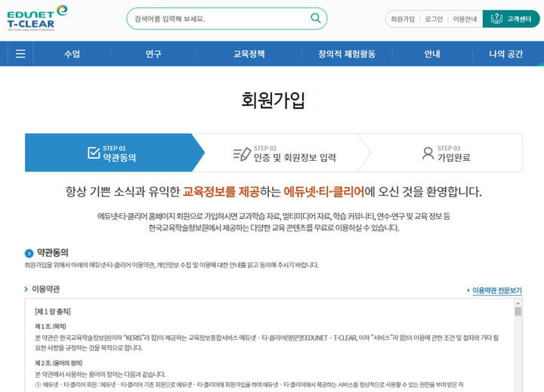Click the 고객센터 help monitor icon

tap(496, 18)
